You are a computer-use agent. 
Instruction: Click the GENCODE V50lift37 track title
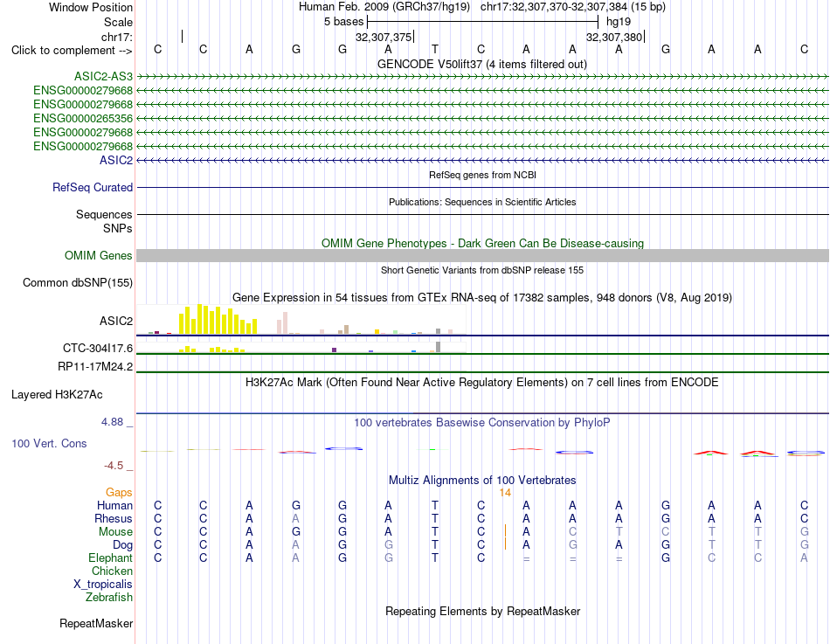coord(482,64)
